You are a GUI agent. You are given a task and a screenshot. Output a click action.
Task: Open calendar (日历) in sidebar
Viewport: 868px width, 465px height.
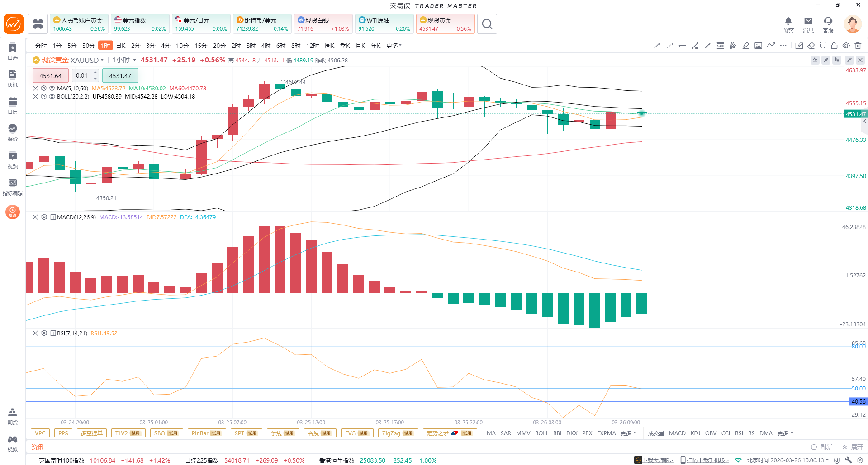coord(13,106)
